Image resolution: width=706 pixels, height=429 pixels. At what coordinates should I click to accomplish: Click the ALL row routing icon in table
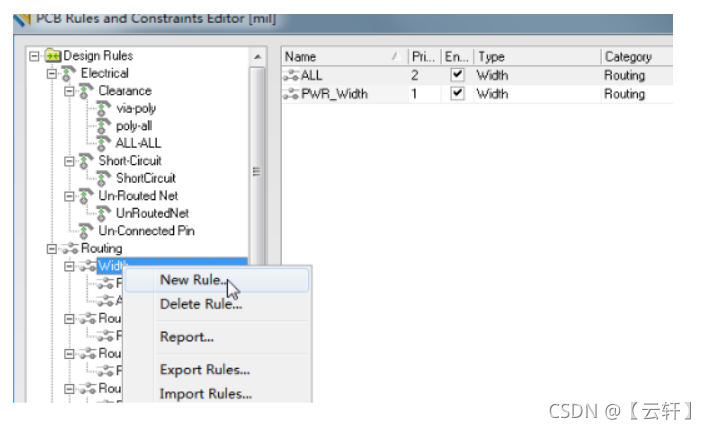[x=291, y=76]
